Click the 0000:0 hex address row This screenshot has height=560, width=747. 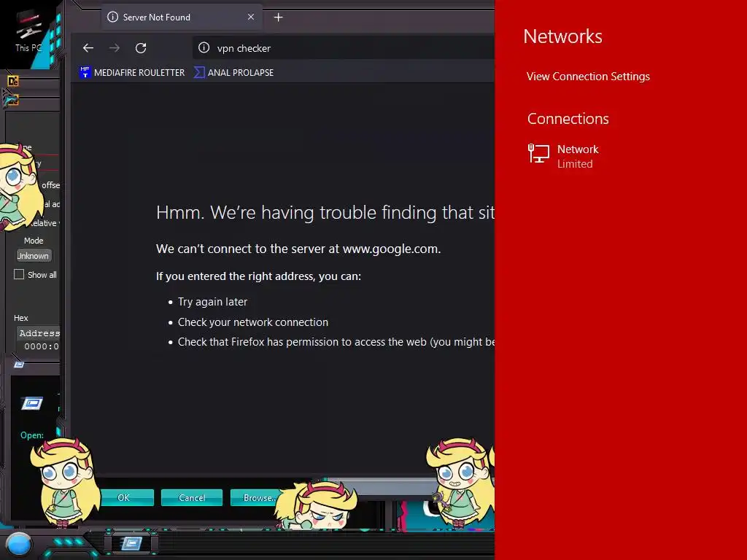point(42,346)
